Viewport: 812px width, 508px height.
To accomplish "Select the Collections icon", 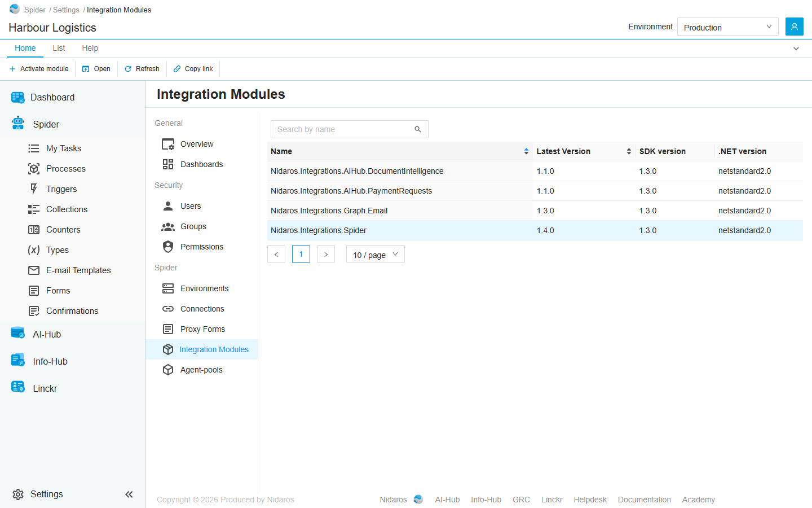I will click(34, 209).
